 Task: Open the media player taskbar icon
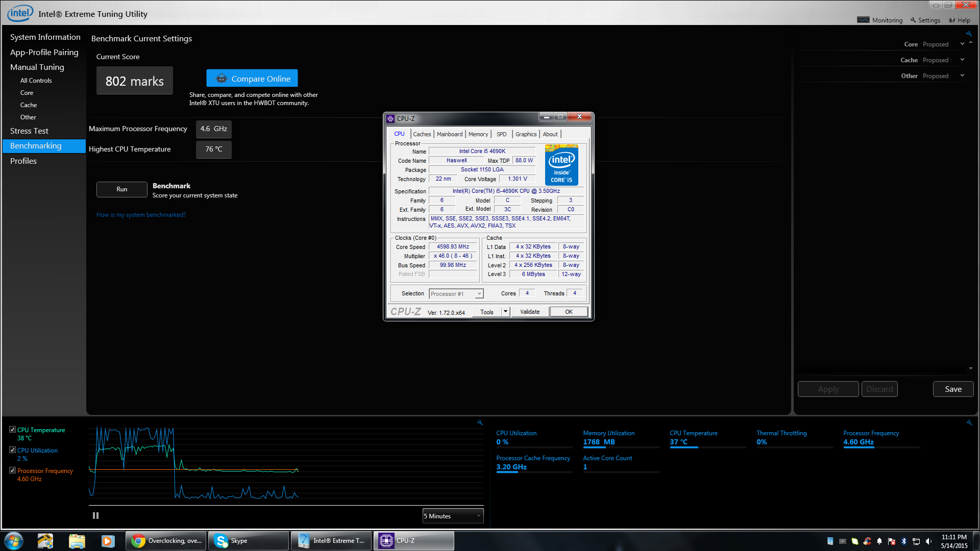pos(108,541)
